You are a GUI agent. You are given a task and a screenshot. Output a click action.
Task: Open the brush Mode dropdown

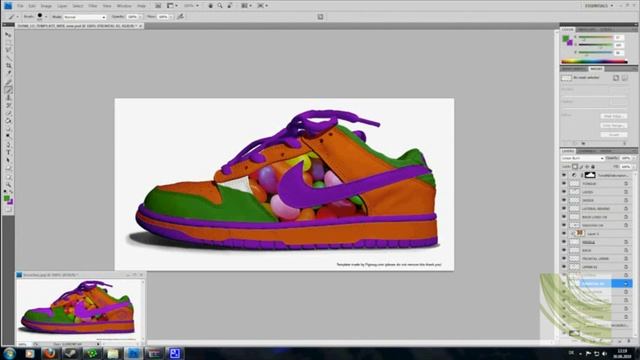84,17
